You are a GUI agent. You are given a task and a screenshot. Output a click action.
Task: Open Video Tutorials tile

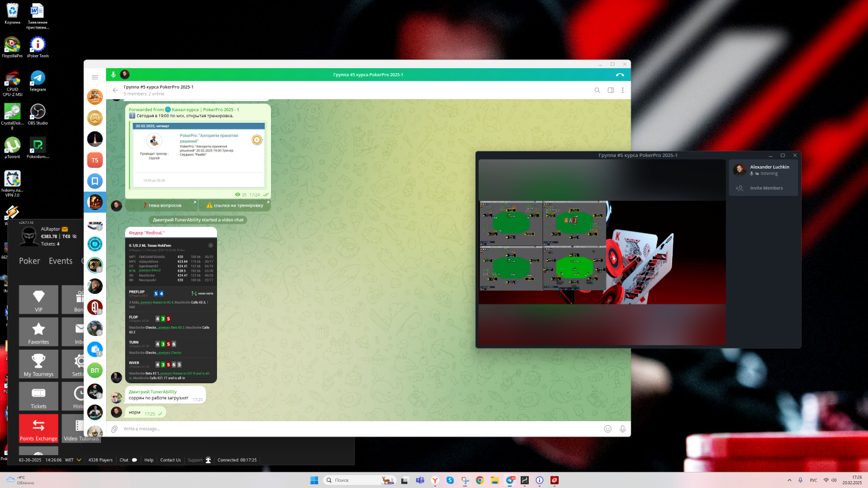81,428
